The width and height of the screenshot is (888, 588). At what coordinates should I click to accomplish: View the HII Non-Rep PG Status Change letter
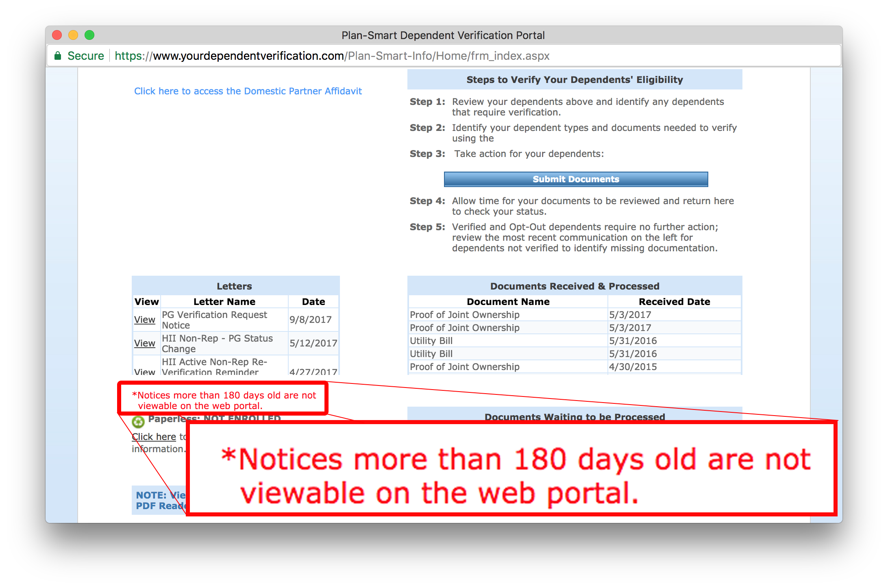tap(144, 343)
